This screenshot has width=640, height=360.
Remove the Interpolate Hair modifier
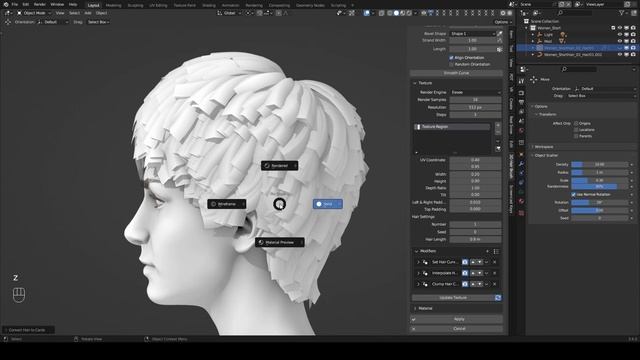click(x=494, y=273)
